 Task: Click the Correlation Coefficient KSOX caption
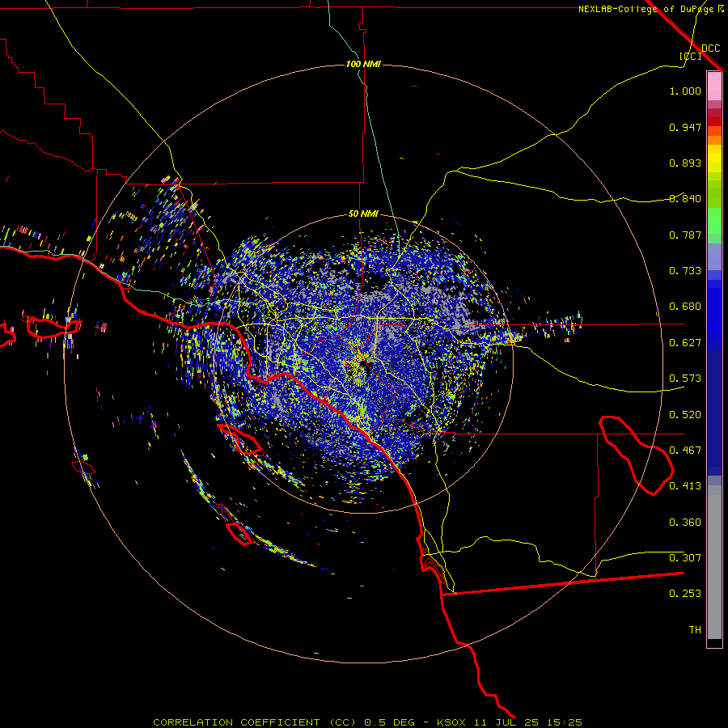click(x=367, y=722)
